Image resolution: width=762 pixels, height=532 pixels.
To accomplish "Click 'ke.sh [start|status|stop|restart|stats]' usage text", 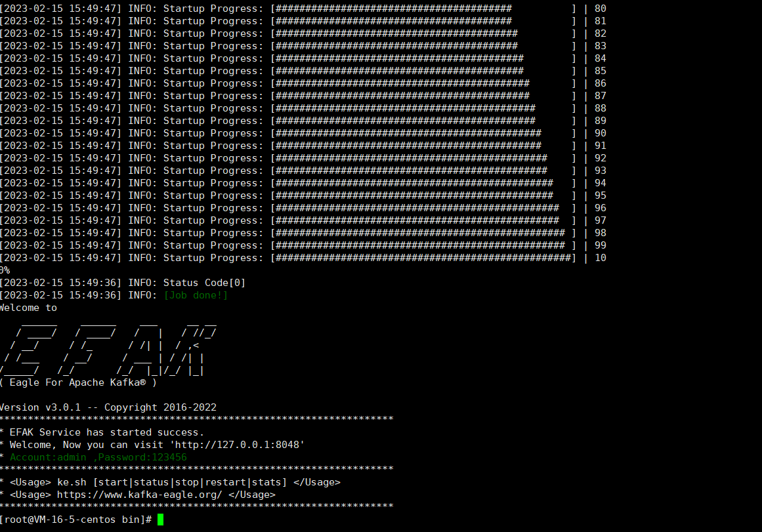I will (x=172, y=482).
